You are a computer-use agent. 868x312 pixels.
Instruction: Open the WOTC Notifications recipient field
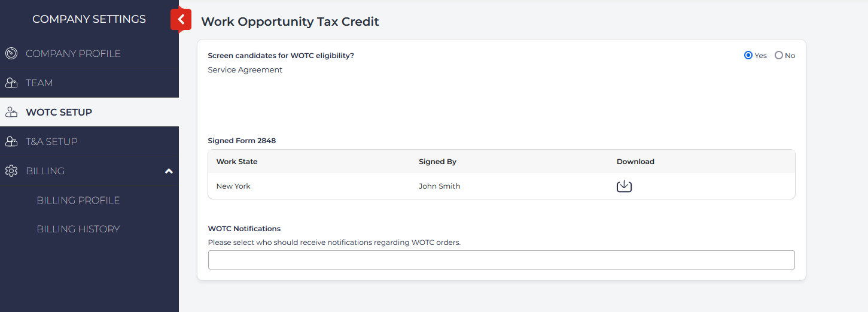click(501, 260)
